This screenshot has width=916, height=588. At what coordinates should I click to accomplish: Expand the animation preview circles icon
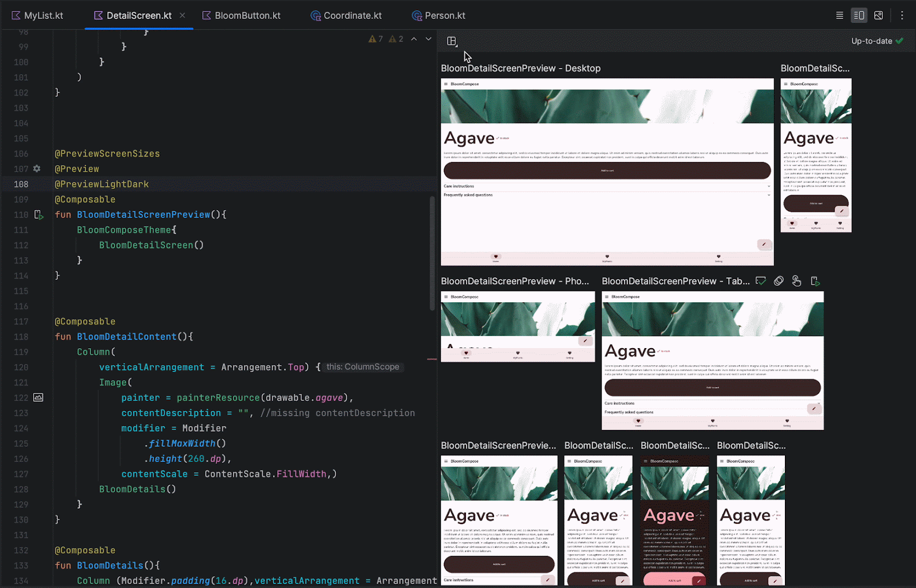(778, 281)
